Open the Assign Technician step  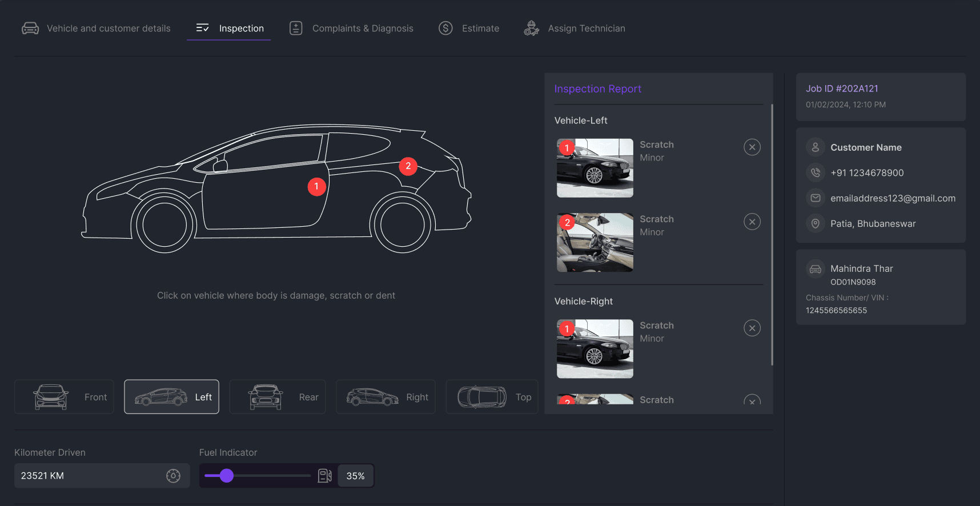(575, 29)
